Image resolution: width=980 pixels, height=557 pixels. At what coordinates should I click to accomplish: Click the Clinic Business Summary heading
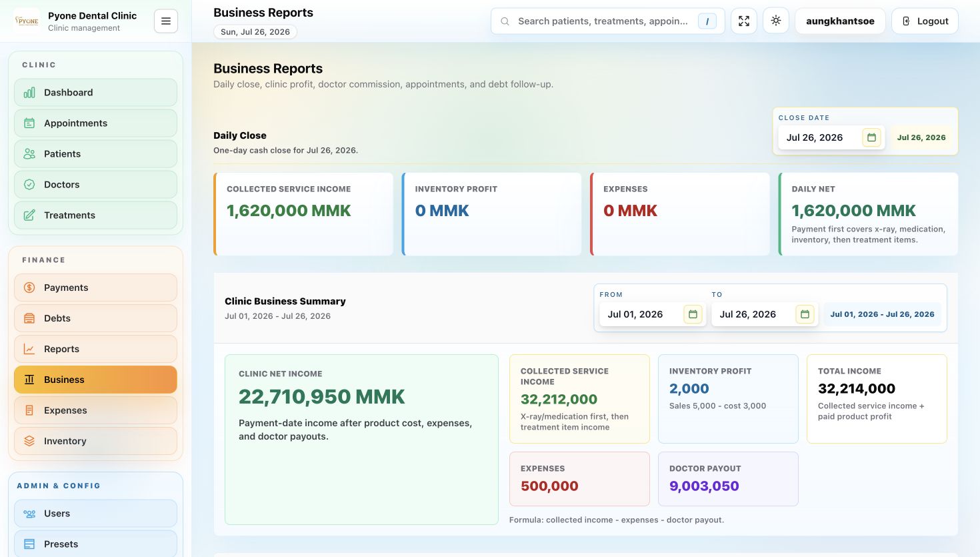(x=285, y=302)
